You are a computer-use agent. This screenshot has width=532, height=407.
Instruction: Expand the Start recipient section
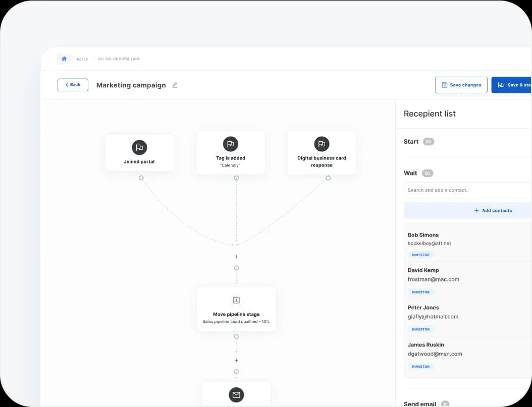tap(411, 142)
